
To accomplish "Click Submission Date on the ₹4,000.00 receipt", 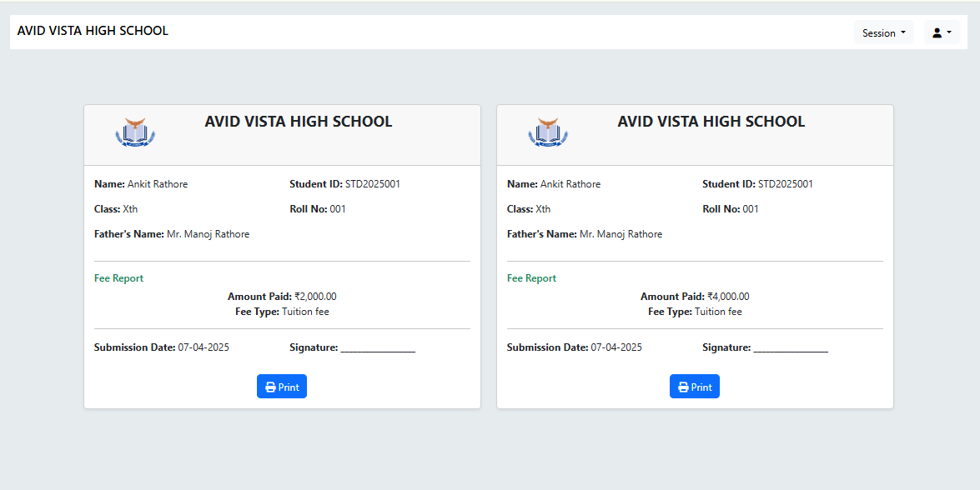I will 616,347.
